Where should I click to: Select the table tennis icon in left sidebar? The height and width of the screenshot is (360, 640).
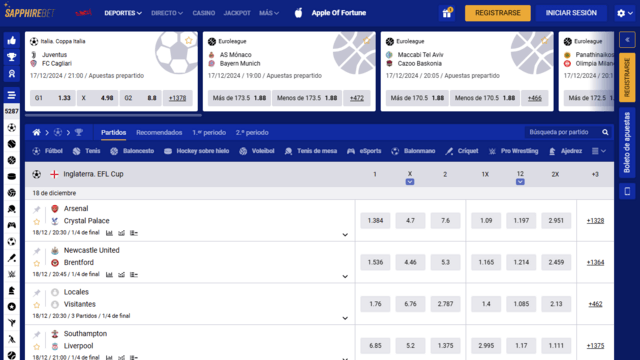click(12, 209)
